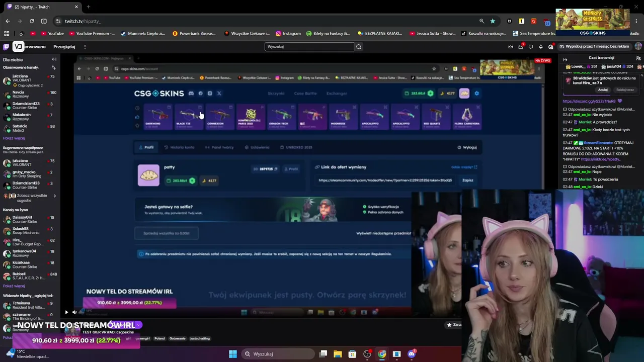The image size is (644, 362).
Task: Open Twitch more options three dots
Action: click(x=85, y=47)
